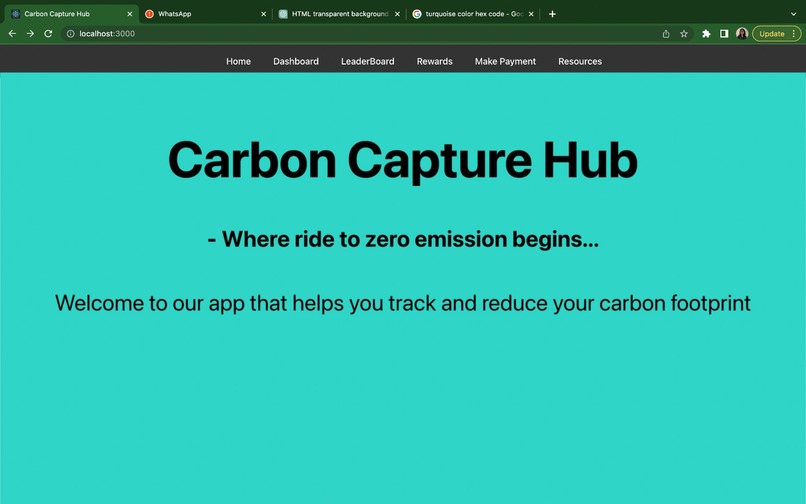806x504 pixels.
Task: Close the WhatsApp tab
Action: (x=263, y=14)
